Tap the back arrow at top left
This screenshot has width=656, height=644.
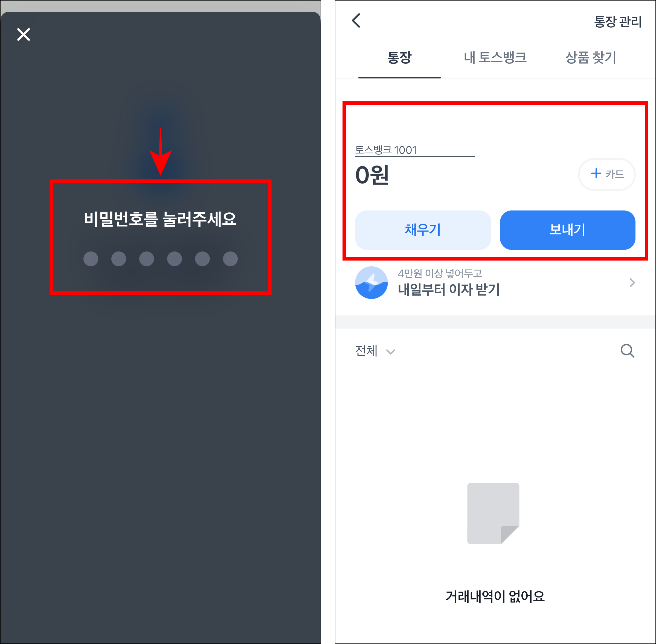pos(355,21)
